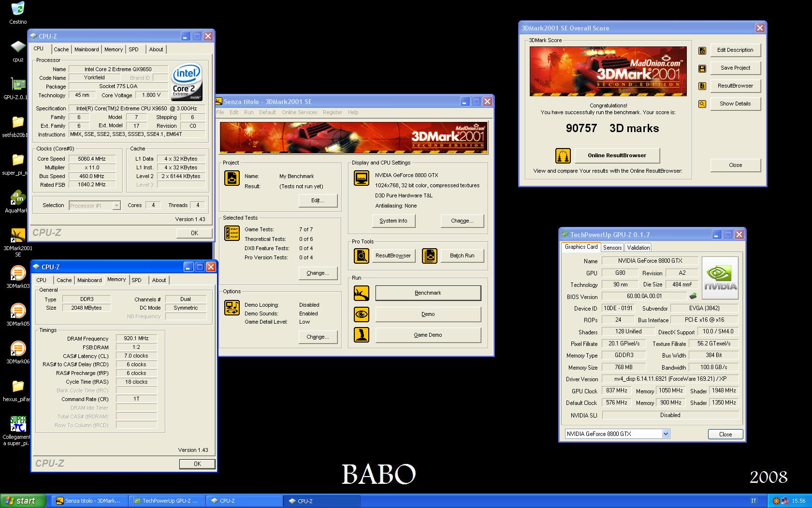Open the Sensors tab in GPU-Z
The height and width of the screenshot is (508, 812).
pos(612,248)
